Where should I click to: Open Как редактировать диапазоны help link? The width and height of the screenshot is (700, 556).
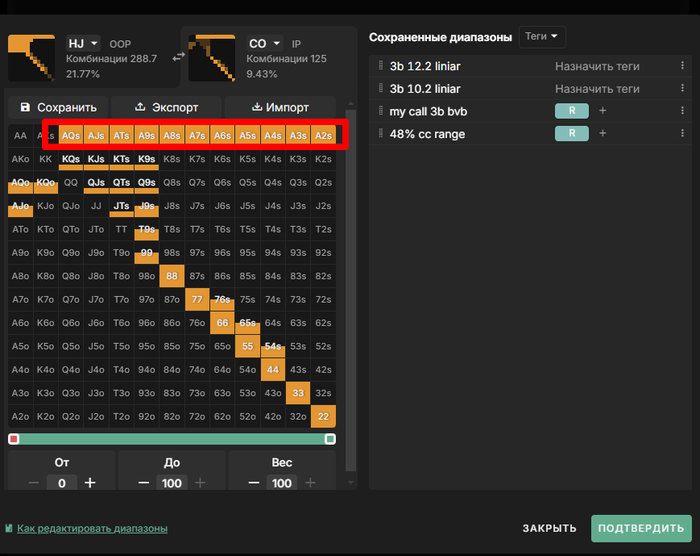(92, 528)
